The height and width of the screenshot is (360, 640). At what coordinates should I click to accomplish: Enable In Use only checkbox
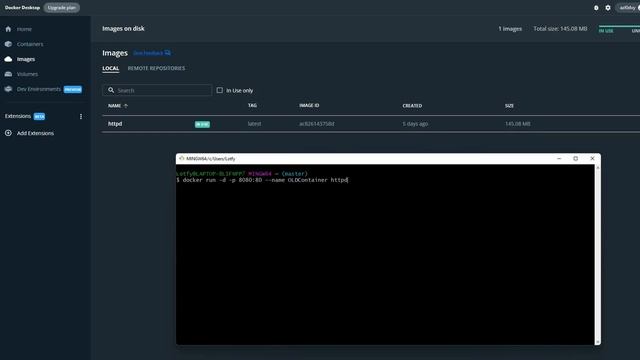pyautogui.click(x=220, y=90)
